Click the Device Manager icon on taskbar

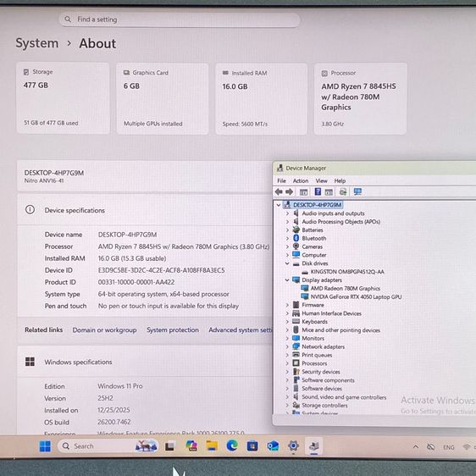pyautogui.click(x=313, y=446)
